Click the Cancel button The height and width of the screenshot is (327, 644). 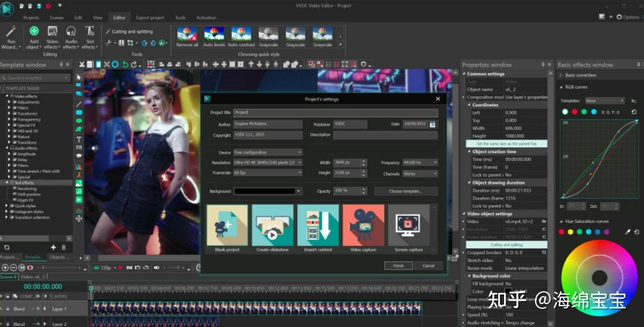click(429, 265)
